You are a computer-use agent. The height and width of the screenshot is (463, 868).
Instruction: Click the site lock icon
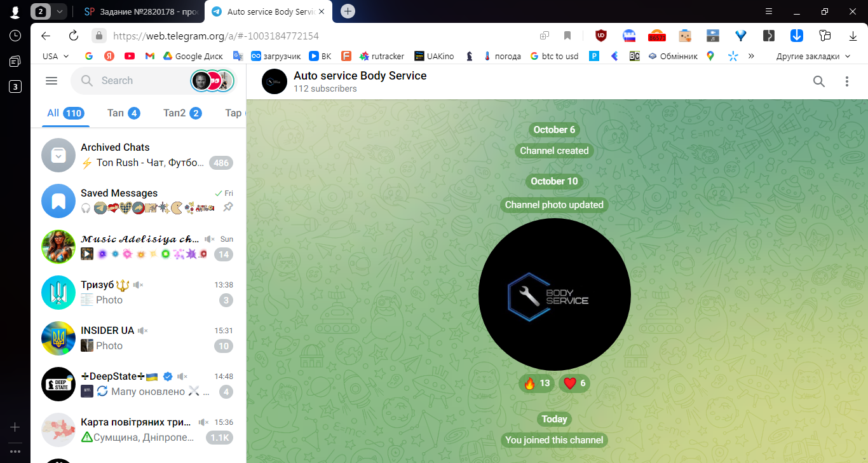coord(98,36)
